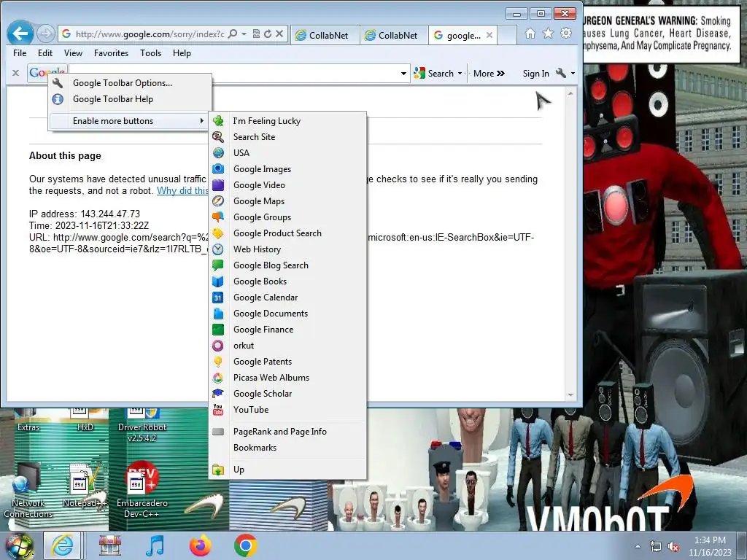Viewport: 747px width, 560px height.
Task: Follow the "Why did this" link
Action: [x=182, y=190]
